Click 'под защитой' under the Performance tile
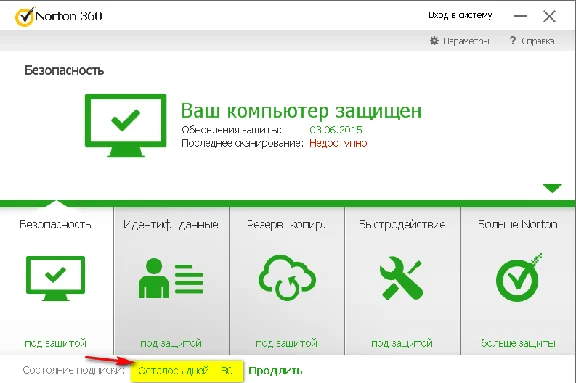 click(402, 343)
